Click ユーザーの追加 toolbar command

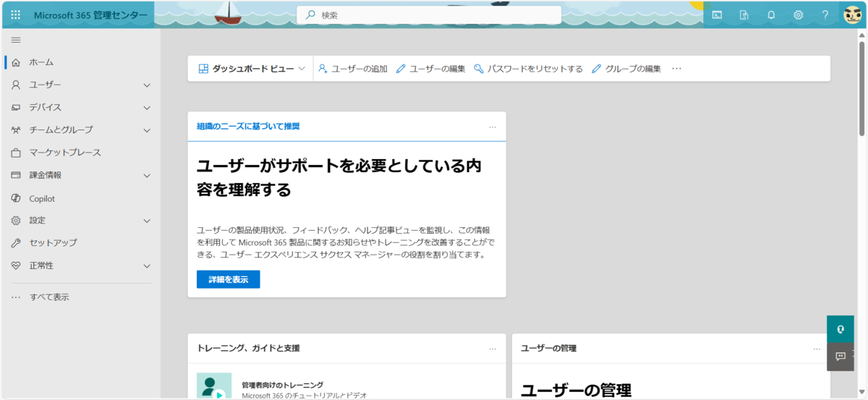point(353,69)
